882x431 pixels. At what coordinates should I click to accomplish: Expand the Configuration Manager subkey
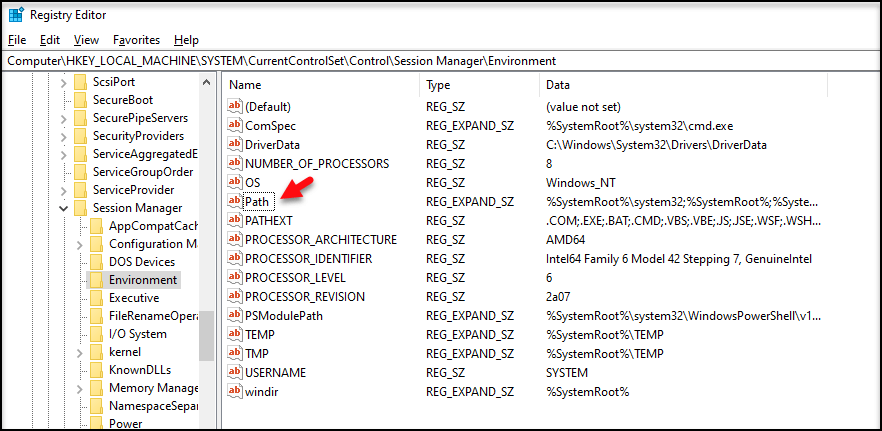[x=79, y=244]
